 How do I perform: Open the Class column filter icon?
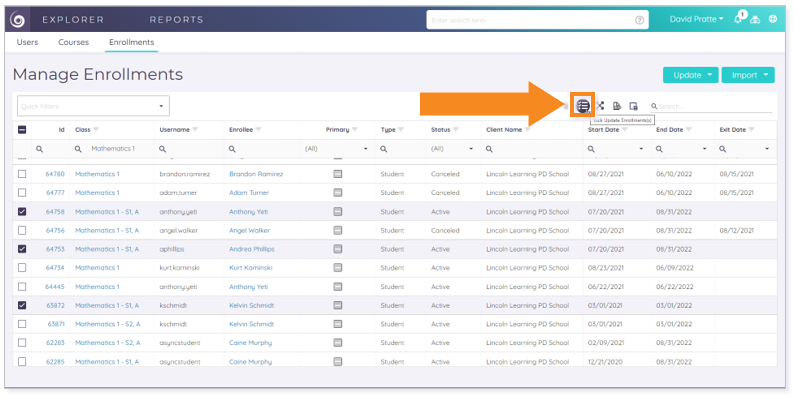click(x=96, y=130)
